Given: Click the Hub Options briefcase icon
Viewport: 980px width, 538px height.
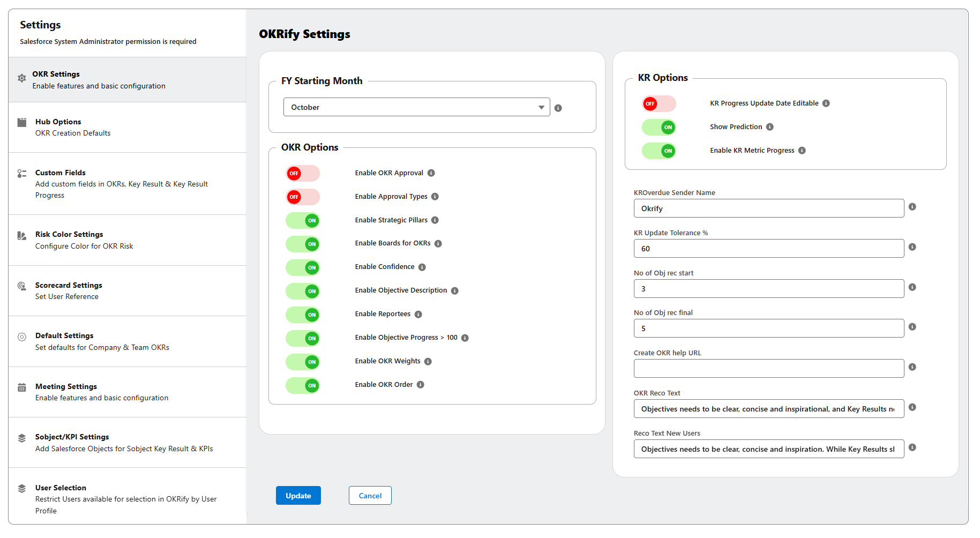Looking at the screenshot, I should [22, 122].
